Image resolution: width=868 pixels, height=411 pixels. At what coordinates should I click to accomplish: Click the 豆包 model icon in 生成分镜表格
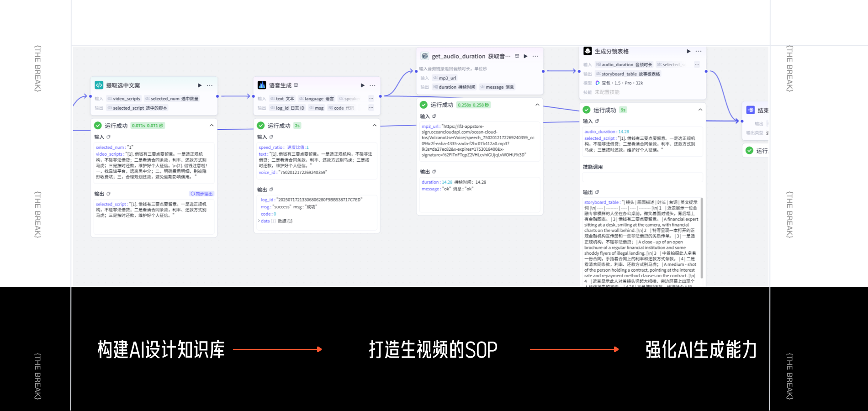pyautogui.click(x=598, y=83)
